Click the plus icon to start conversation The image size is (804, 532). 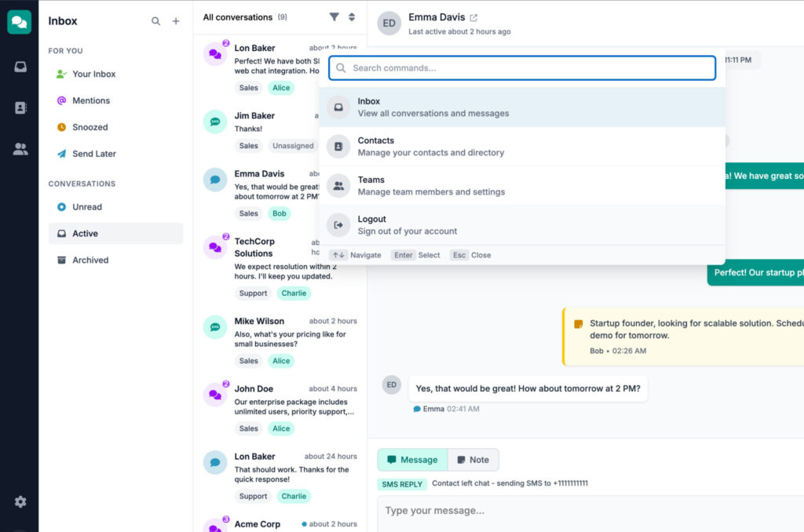click(x=176, y=21)
